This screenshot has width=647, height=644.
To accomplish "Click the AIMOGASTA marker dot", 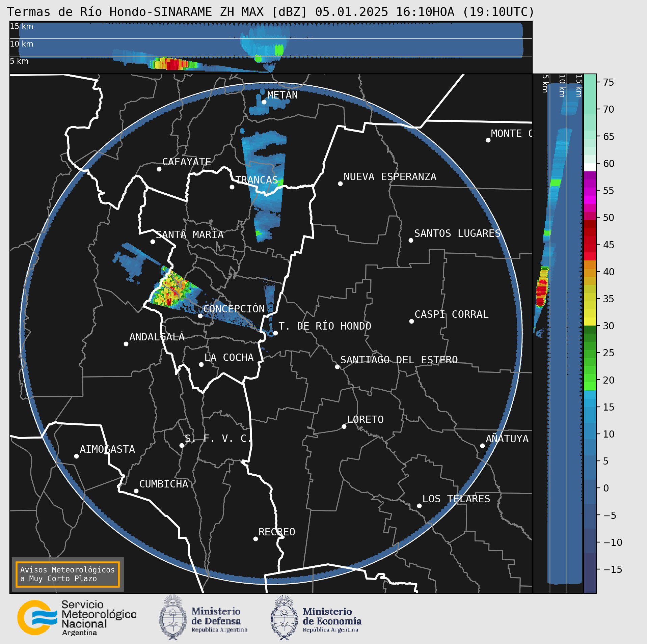I will (x=76, y=456).
